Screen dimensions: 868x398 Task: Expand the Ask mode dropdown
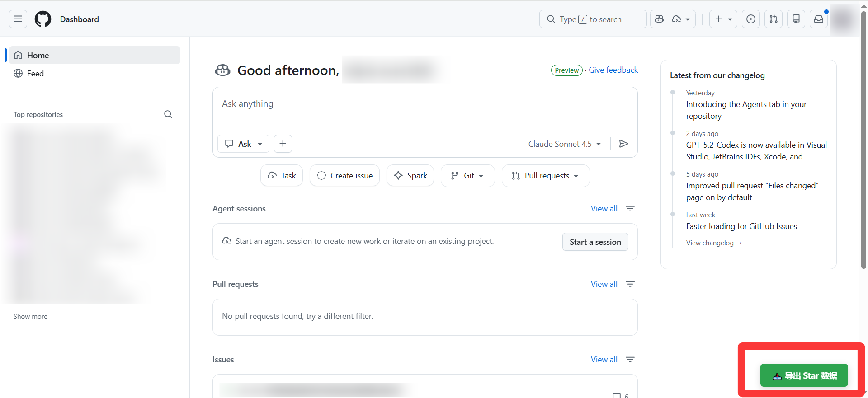point(244,144)
